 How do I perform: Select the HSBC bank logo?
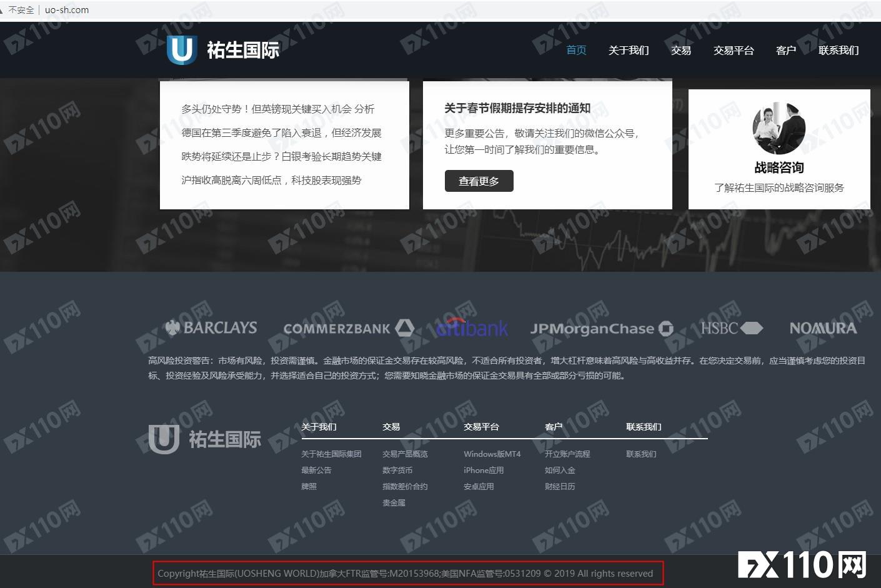coord(732,327)
